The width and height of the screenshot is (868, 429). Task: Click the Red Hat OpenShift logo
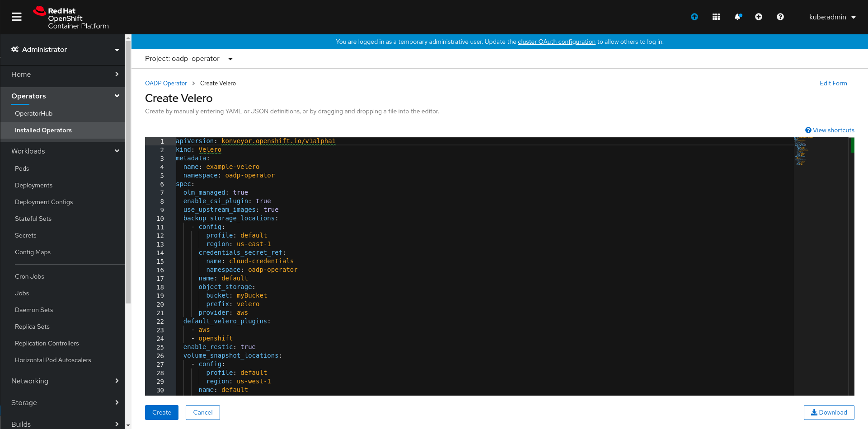coord(71,18)
